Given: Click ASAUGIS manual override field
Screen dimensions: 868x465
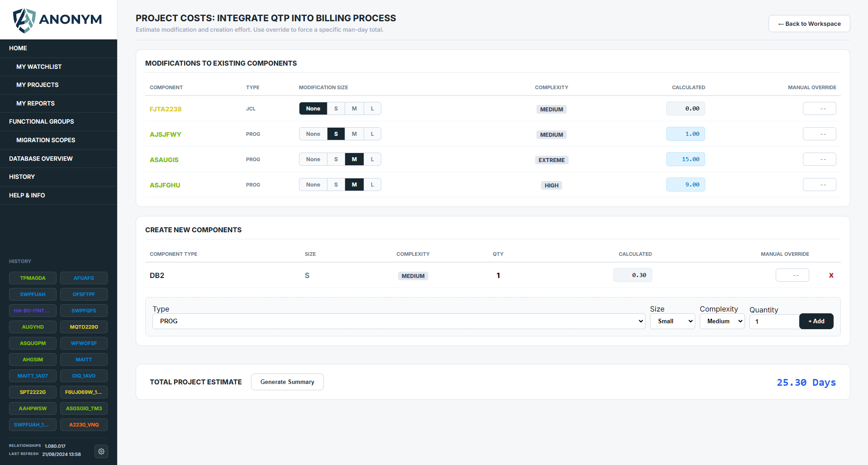Looking at the screenshot, I should 819,159.
